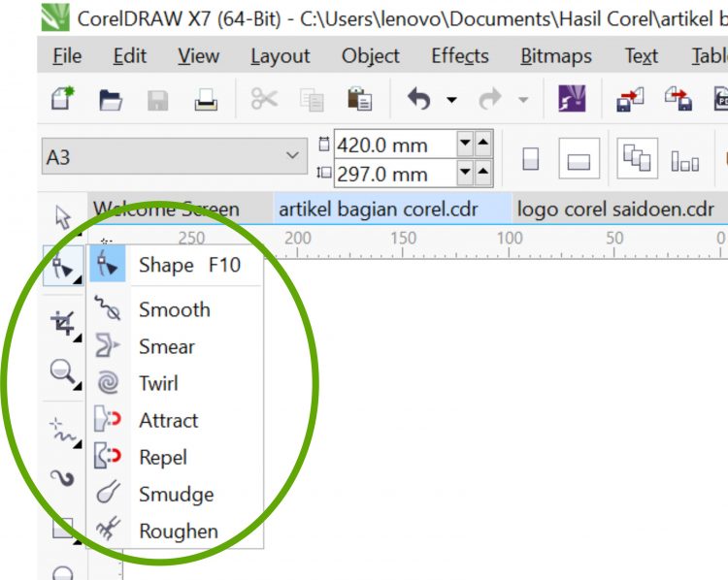Click the Cut scissors icon

click(x=264, y=99)
